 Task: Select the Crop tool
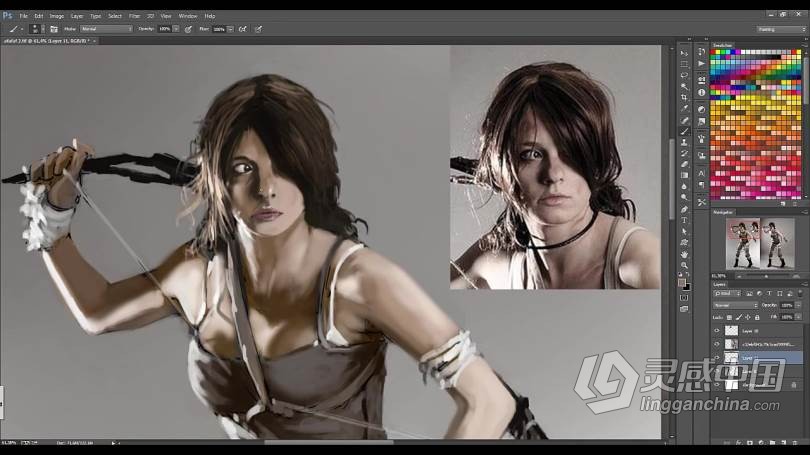(684, 97)
